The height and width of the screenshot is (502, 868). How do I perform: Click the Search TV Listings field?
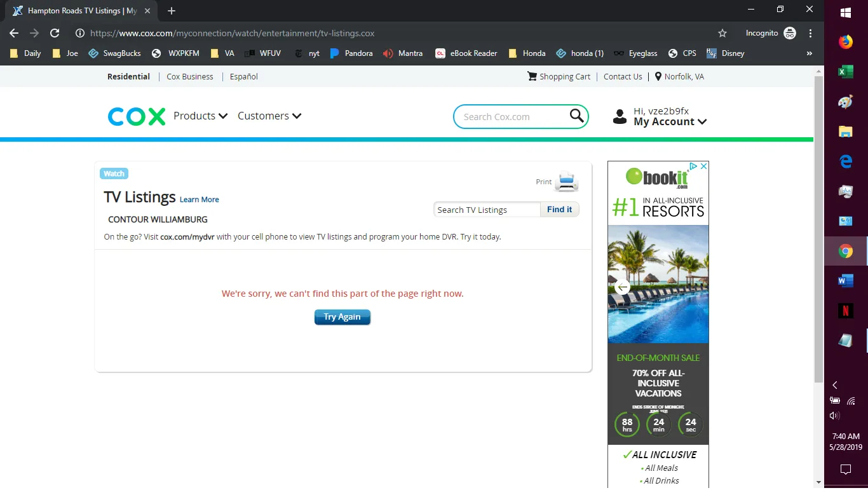click(x=487, y=210)
